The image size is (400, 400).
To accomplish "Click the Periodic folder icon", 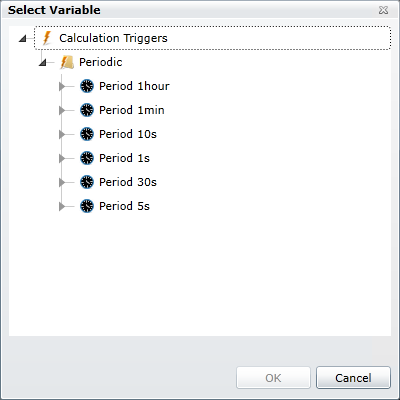I will point(67,62).
